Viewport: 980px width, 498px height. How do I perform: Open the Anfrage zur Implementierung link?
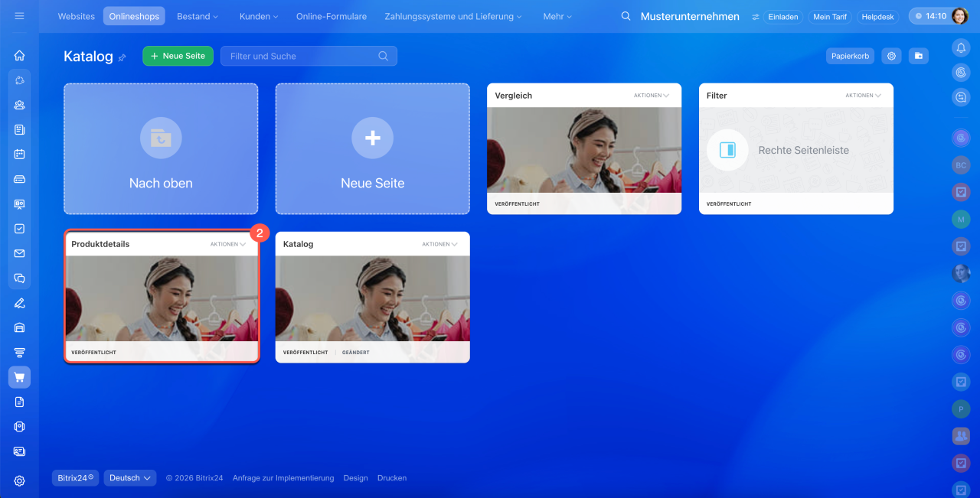click(x=283, y=478)
